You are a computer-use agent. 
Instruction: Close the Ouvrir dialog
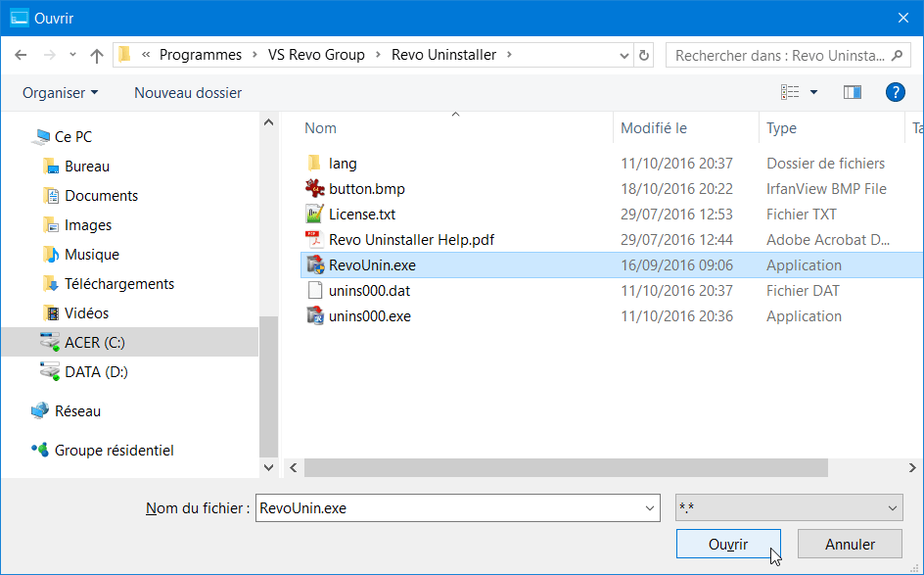click(903, 19)
